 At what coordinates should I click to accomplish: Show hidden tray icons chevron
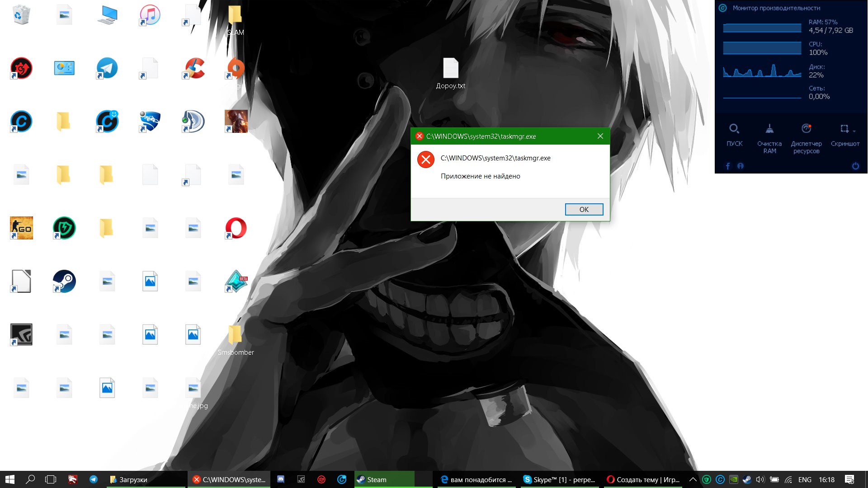[693, 479]
